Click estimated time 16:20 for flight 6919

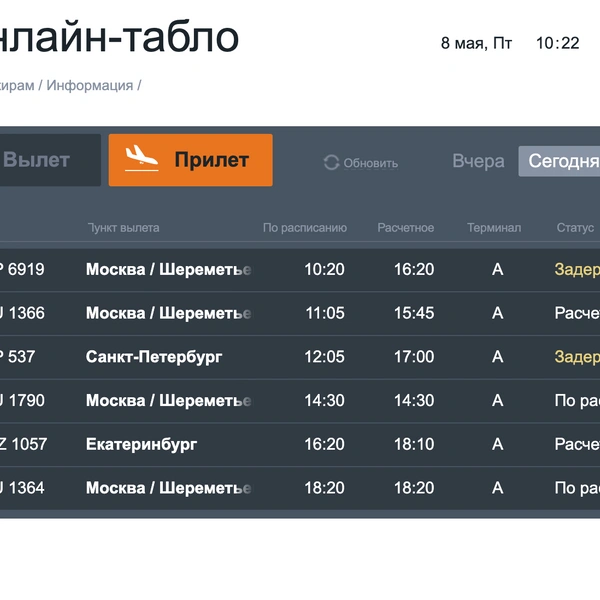tap(414, 270)
